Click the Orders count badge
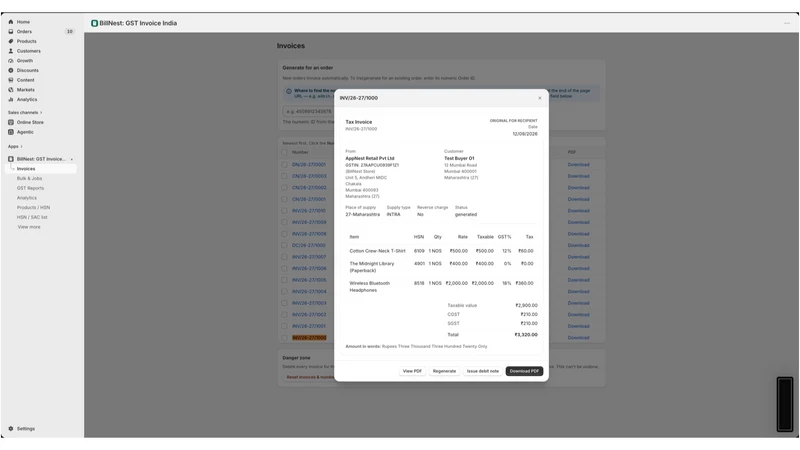 pos(69,32)
